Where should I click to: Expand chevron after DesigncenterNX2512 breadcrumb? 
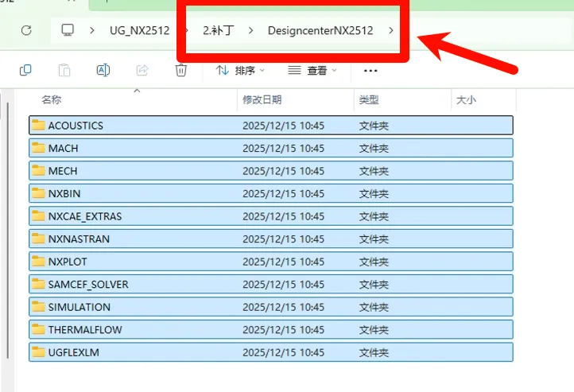pos(390,30)
